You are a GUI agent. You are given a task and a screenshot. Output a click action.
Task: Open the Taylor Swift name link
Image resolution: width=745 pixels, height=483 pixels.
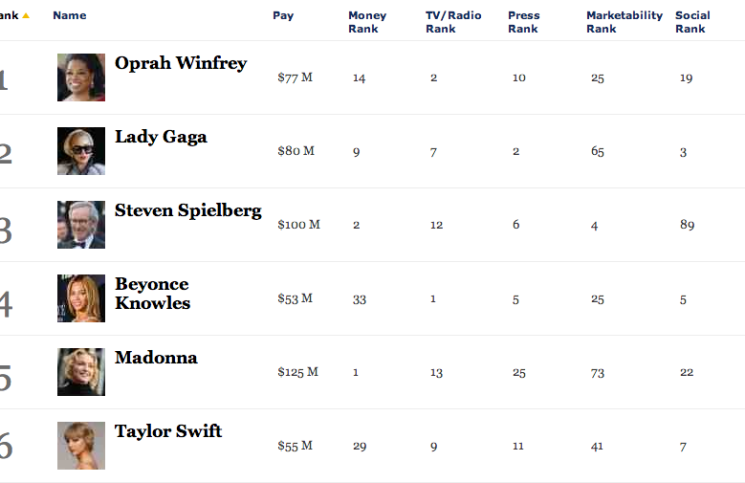168,431
